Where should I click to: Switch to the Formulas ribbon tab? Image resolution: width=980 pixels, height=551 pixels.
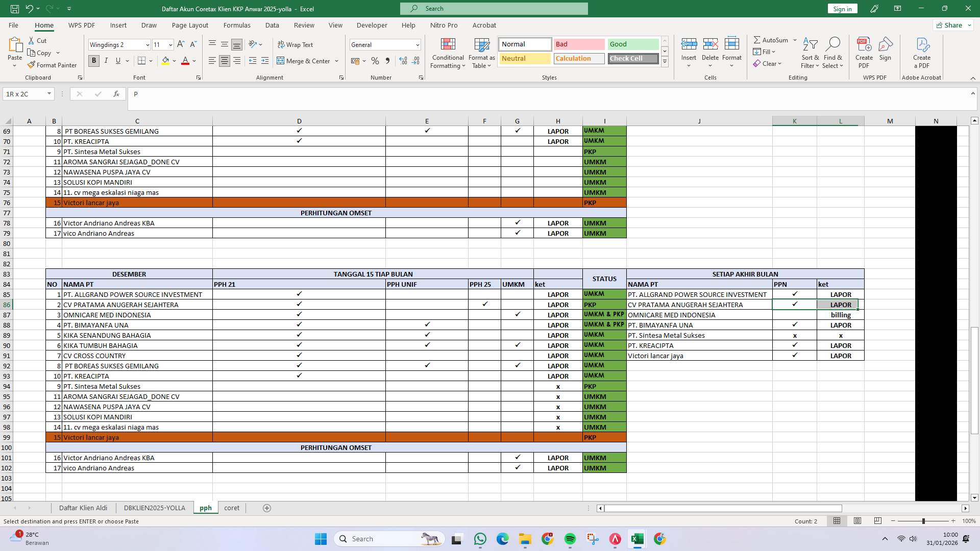click(237, 25)
